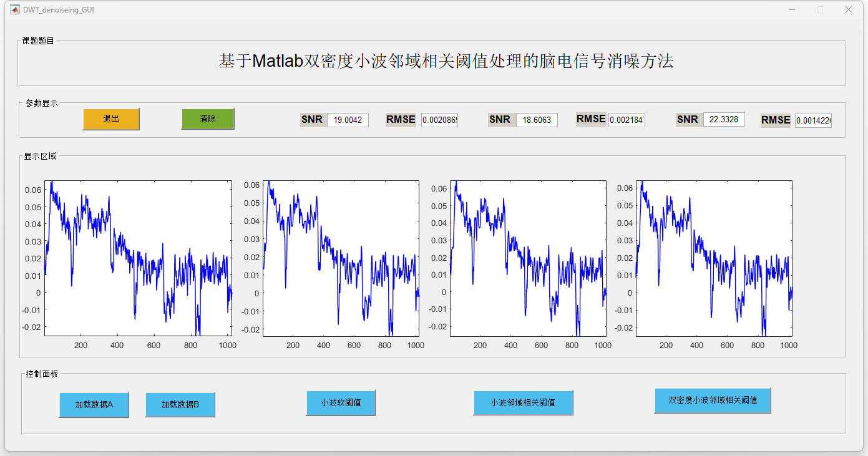Run 双密度小波邻域相关阈值 denoising button
This screenshot has height=456, width=868.
click(713, 400)
